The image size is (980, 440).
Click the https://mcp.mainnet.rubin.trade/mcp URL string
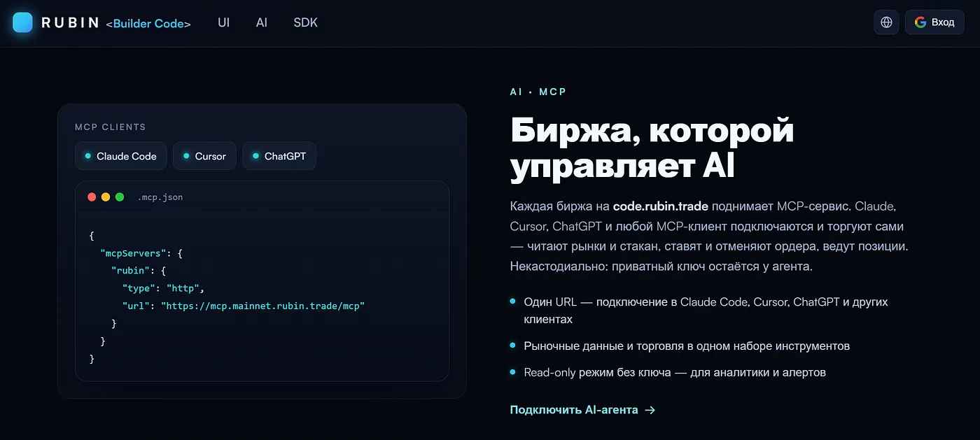point(263,306)
